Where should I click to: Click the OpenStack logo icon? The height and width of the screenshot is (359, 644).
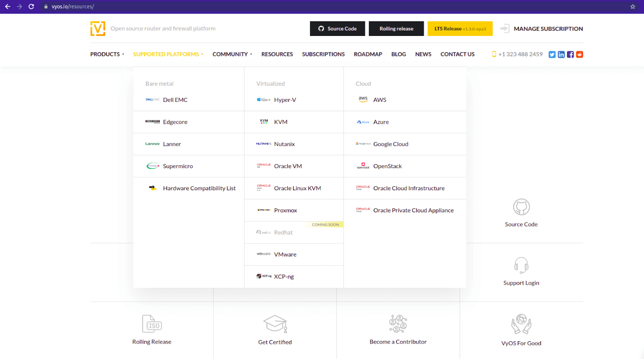coord(363,166)
